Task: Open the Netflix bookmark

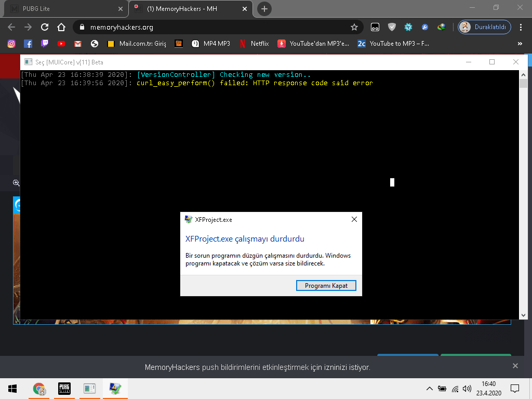Action: pos(254,44)
